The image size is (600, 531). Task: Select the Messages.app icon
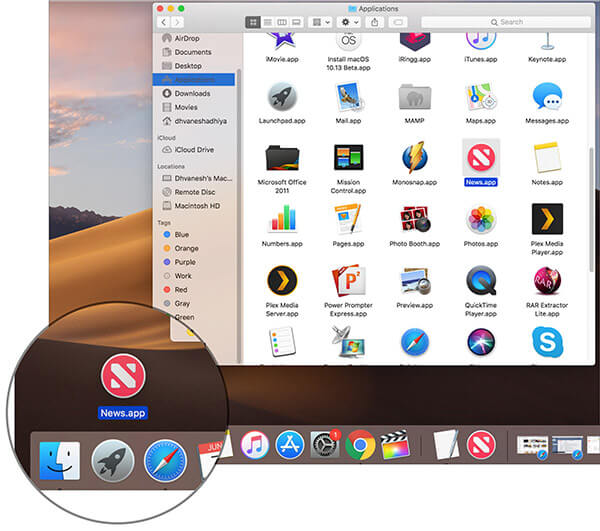[x=547, y=96]
